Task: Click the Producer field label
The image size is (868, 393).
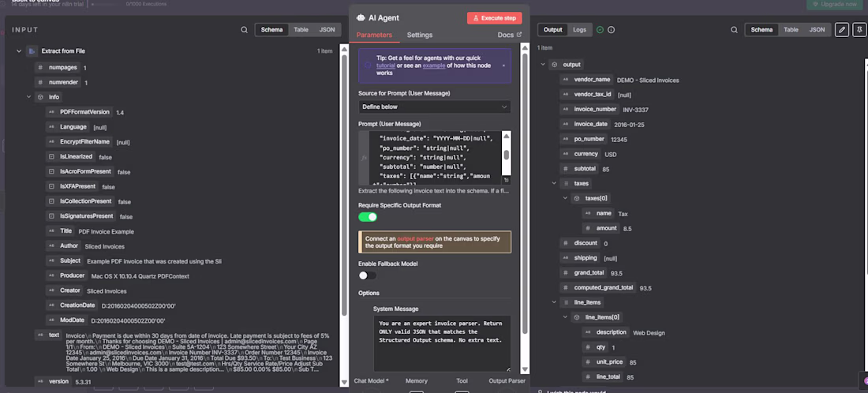Action: tap(73, 275)
